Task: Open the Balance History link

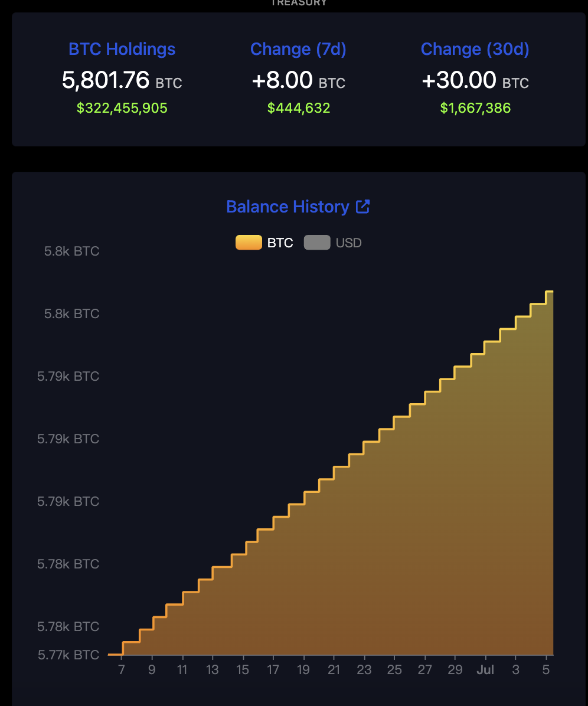Action: [x=288, y=207]
